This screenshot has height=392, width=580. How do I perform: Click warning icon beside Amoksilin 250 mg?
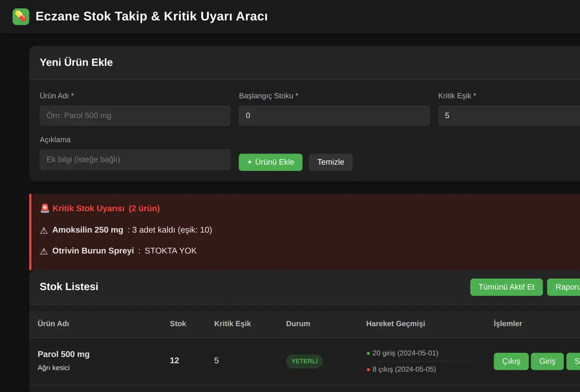click(x=44, y=230)
